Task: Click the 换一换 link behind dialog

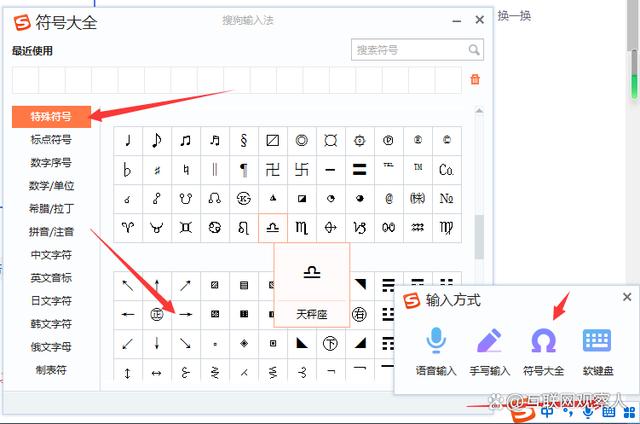Action: click(x=514, y=16)
